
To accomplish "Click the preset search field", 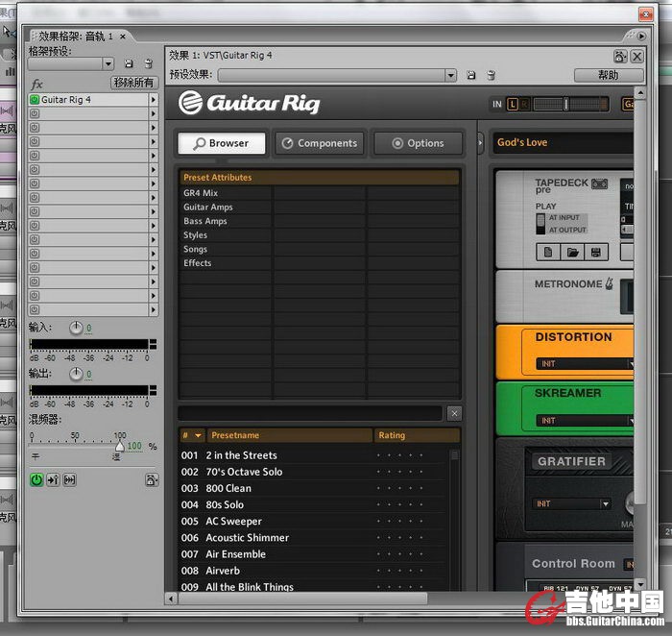I will 310,413.
